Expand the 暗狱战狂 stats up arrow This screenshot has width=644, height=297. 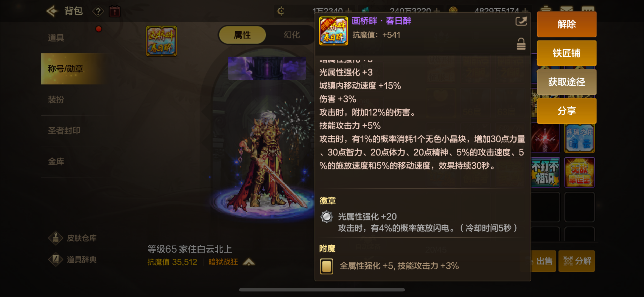point(249,262)
